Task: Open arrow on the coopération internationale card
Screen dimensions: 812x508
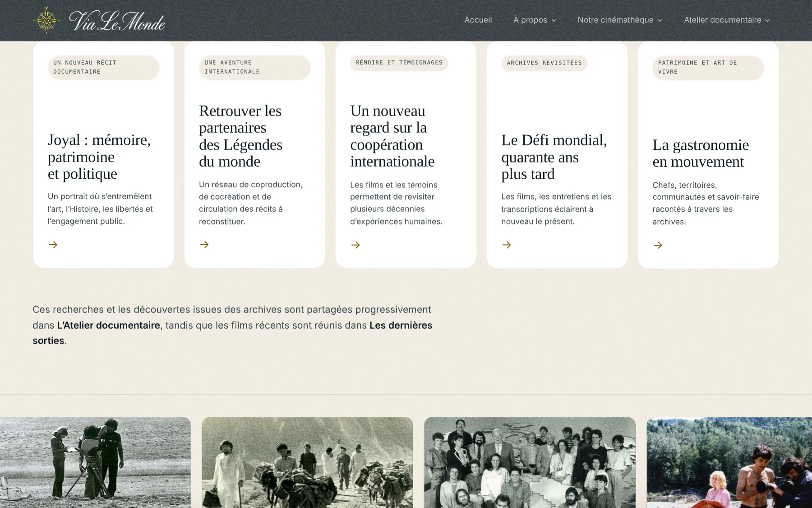Action: tap(355, 245)
